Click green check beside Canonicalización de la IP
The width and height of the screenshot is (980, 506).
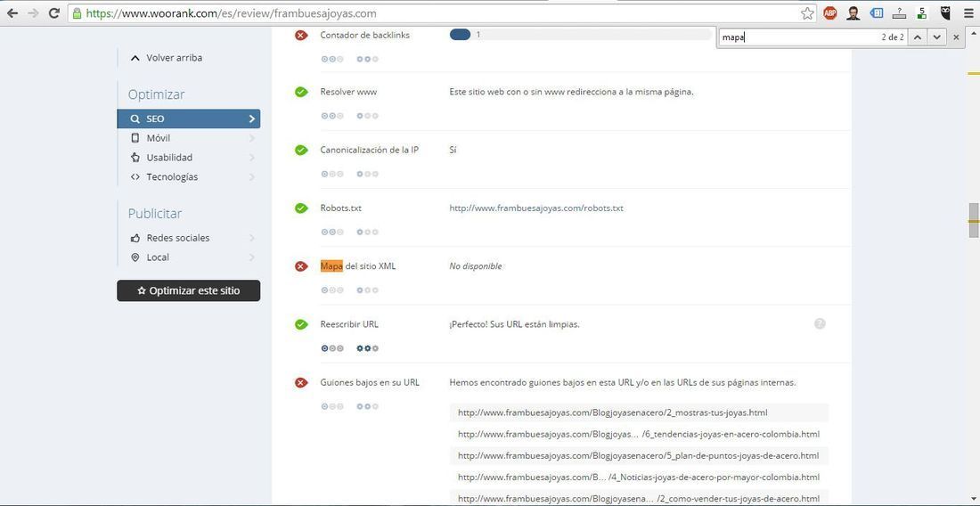coord(301,150)
